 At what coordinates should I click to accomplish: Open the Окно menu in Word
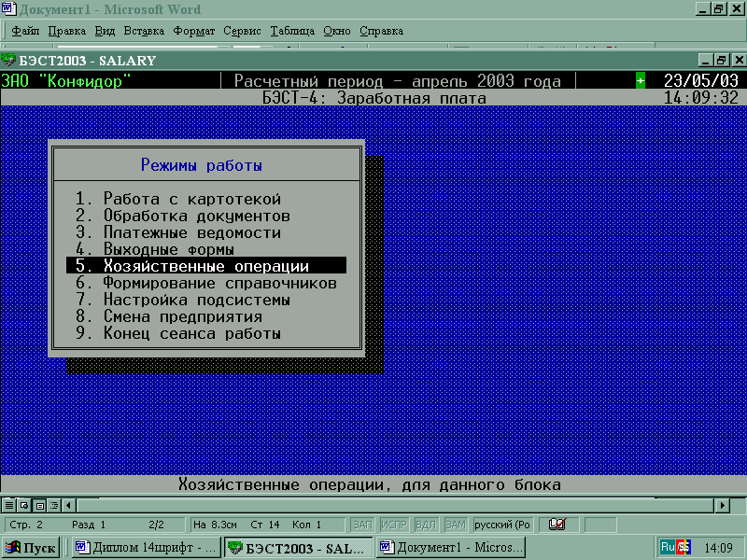337,31
